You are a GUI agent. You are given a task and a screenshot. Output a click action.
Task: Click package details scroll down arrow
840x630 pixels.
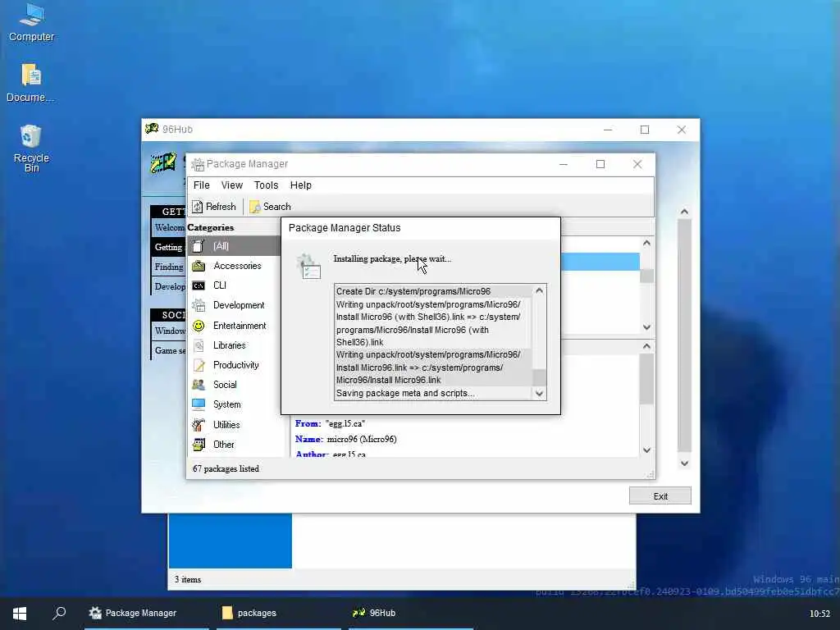[646, 450]
